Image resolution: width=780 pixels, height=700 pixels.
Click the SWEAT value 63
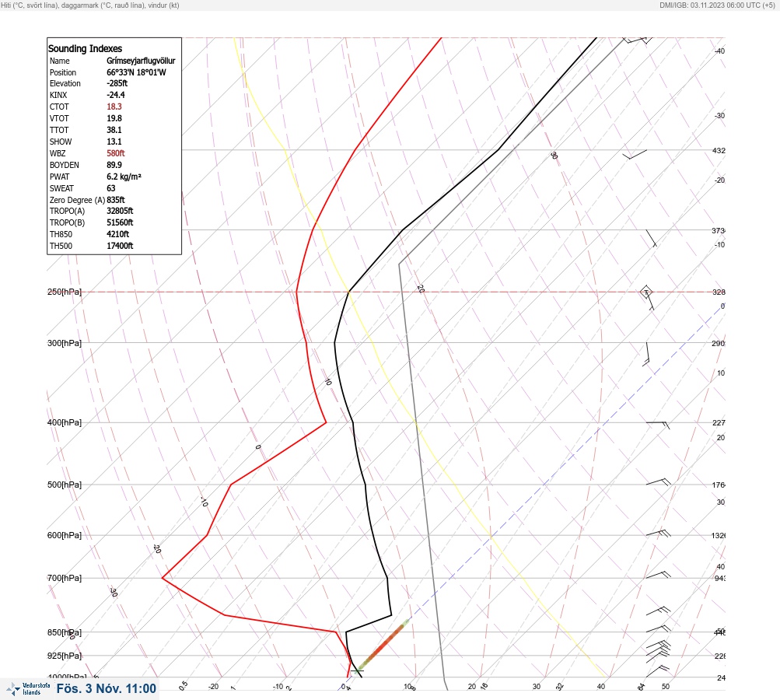click(x=111, y=188)
